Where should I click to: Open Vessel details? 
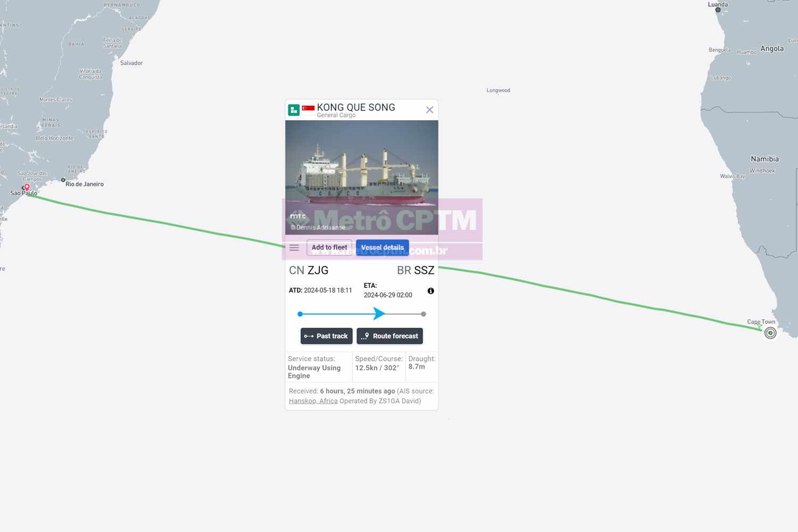coord(383,247)
